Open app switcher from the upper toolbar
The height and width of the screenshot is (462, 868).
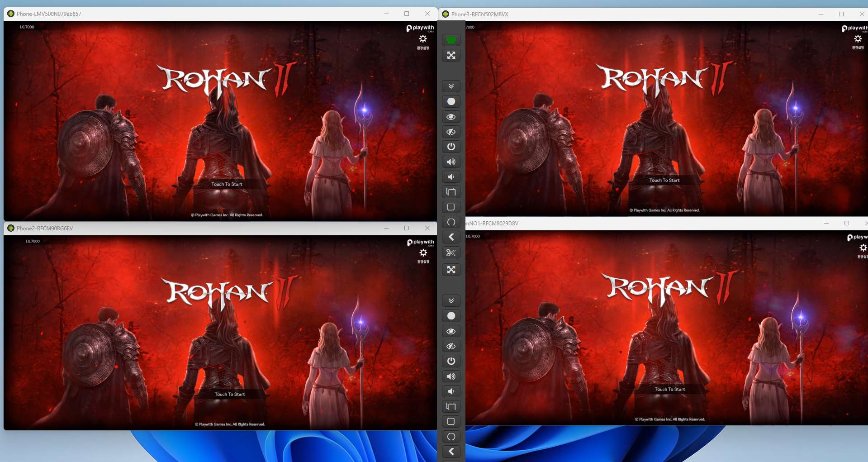(451, 192)
